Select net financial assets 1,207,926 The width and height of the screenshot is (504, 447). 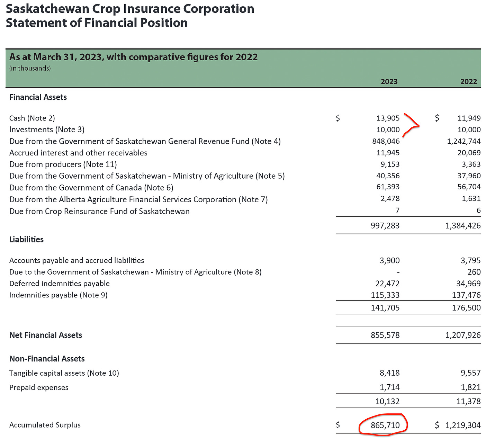pyautogui.click(x=463, y=335)
